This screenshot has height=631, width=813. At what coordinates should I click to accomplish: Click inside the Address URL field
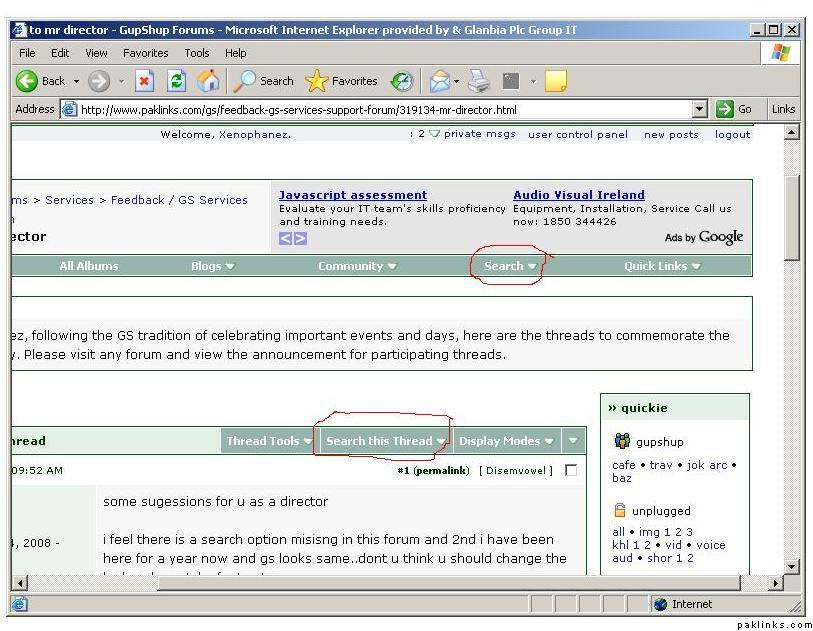(380, 109)
